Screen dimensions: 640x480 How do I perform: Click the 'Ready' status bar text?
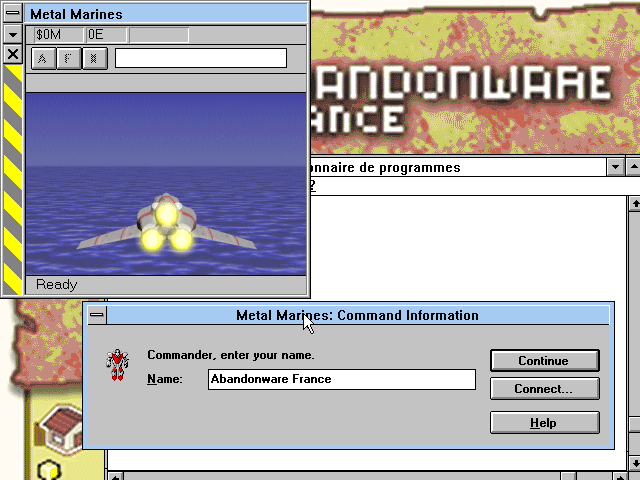click(56, 284)
